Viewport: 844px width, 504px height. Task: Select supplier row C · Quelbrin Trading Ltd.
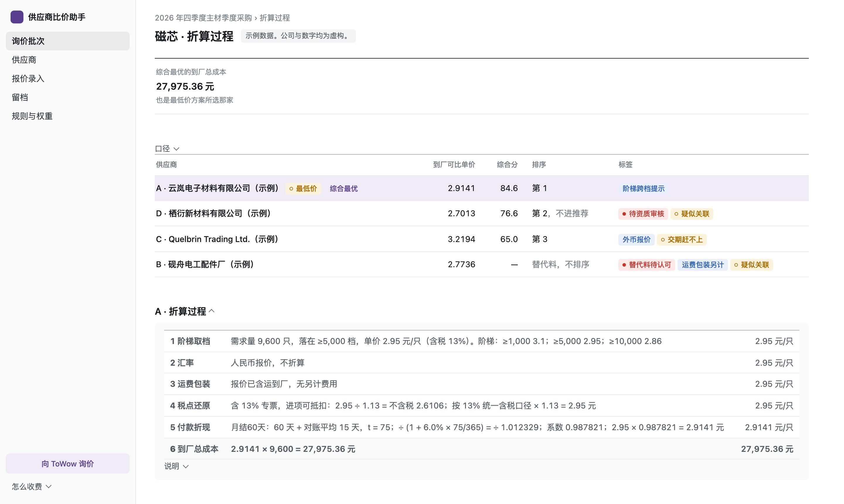coord(481,239)
